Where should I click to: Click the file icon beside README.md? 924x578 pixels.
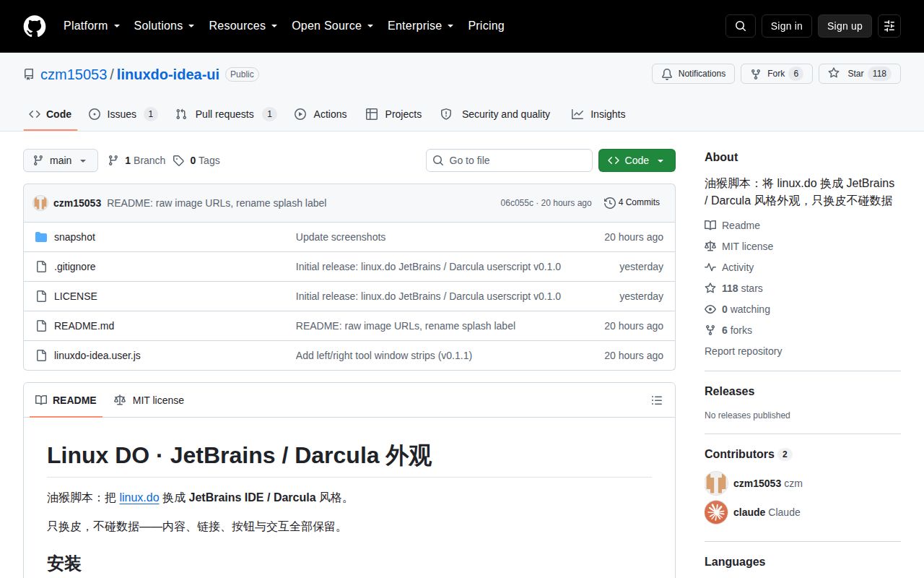point(41,326)
